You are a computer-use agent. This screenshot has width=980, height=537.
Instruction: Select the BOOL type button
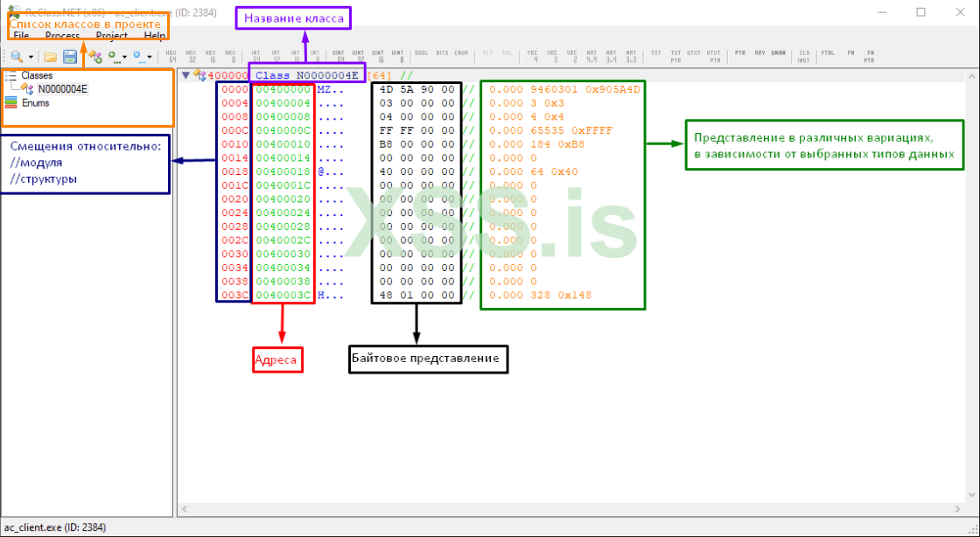click(421, 53)
